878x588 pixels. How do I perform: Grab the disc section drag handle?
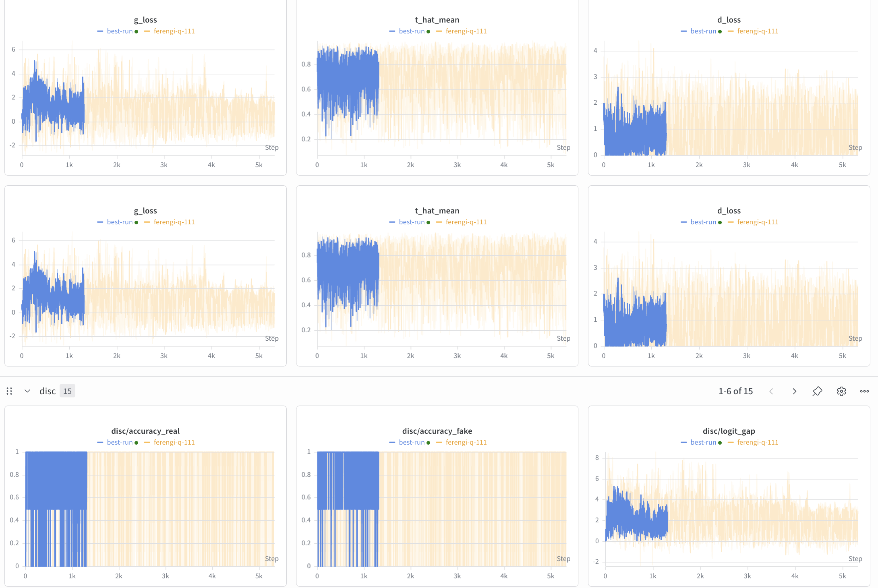9,391
